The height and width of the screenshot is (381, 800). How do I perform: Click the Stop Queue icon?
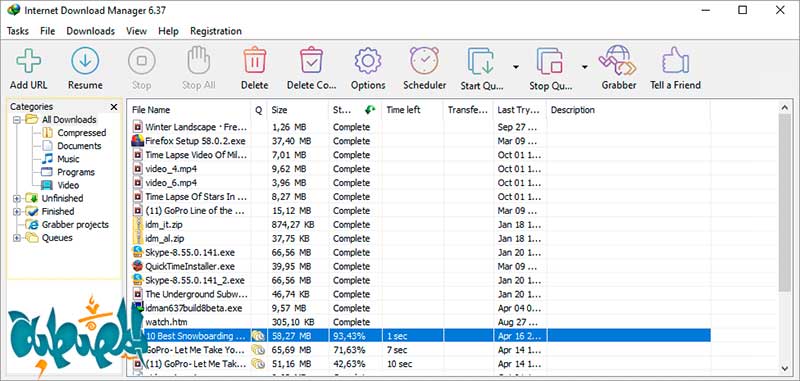550,61
